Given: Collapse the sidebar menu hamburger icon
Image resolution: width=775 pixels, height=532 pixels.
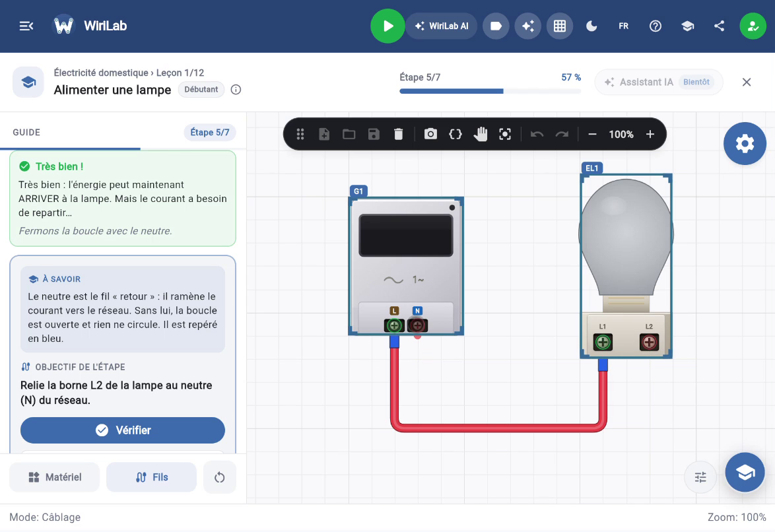Looking at the screenshot, I should (26, 26).
